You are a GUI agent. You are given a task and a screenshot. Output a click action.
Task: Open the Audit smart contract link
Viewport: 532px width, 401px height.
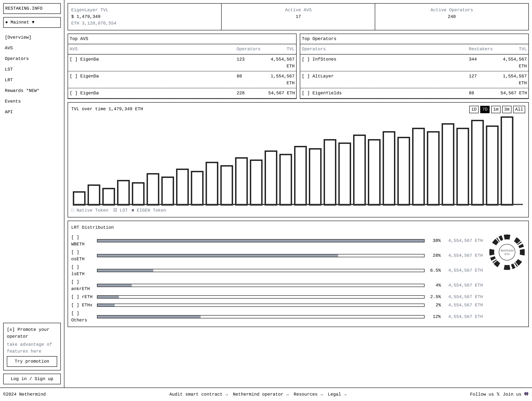click(199, 394)
